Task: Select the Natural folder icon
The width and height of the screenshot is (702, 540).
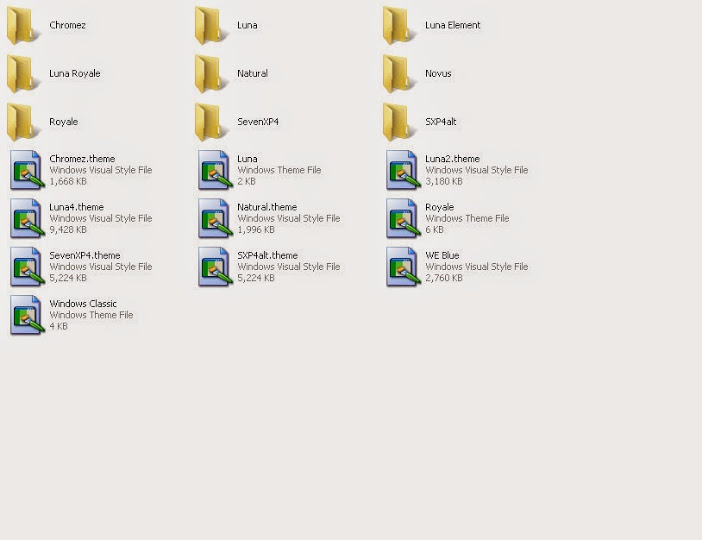Action: point(210,74)
